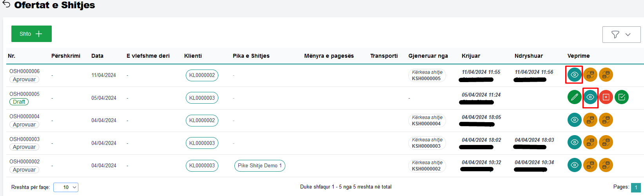Screen dimensions: 644x196
Task: Expand the filter funnel dropdown
Action: (621, 35)
